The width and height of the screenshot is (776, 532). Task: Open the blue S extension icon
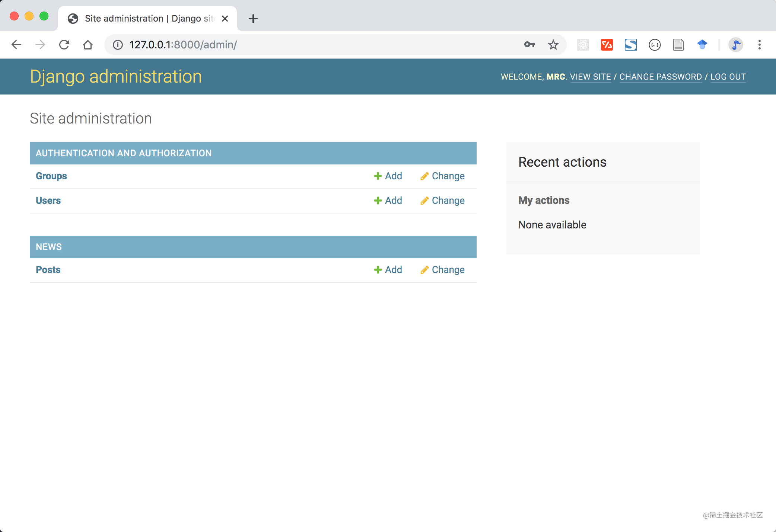coord(631,45)
